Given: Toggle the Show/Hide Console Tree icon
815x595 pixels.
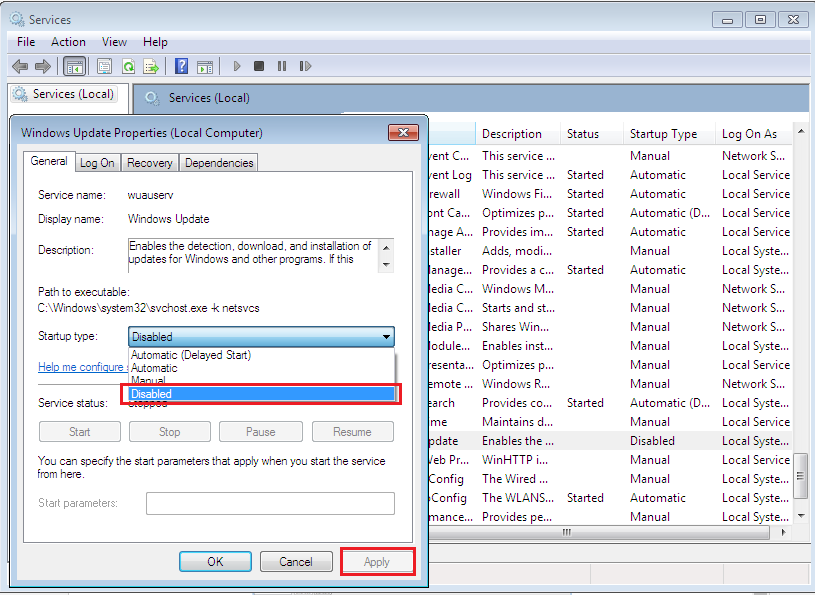Looking at the screenshot, I should [x=74, y=67].
